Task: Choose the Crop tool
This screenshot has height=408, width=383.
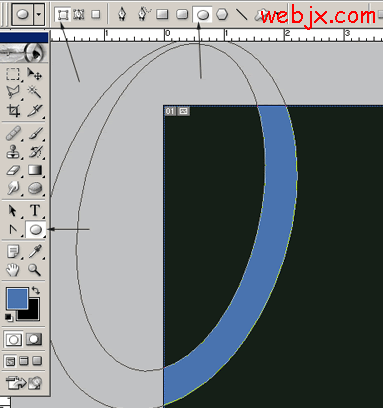Action: tap(13, 110)
